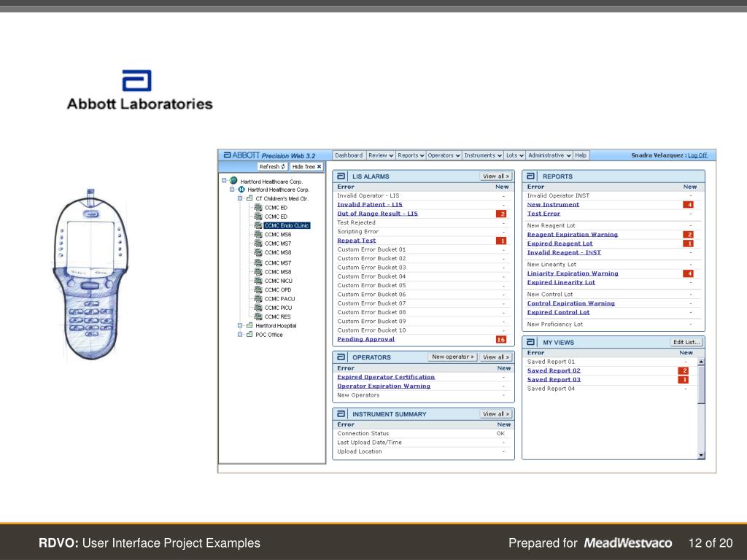The image size is (747, 560).
Task: Expand the Hartford Hospital tree node
Action: pos(240,325)
